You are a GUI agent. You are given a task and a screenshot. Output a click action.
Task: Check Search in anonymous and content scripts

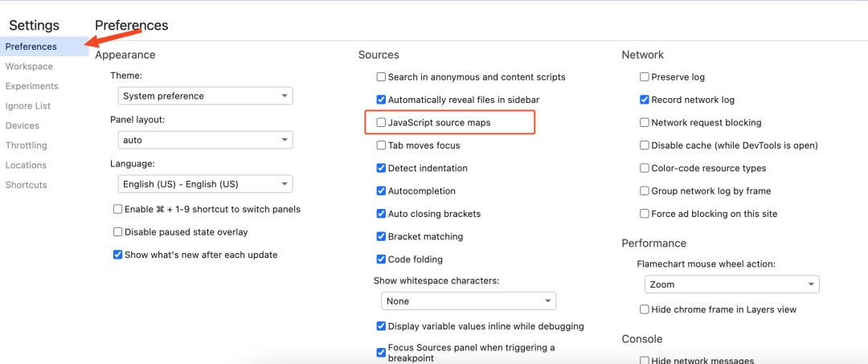coord(381,77)
